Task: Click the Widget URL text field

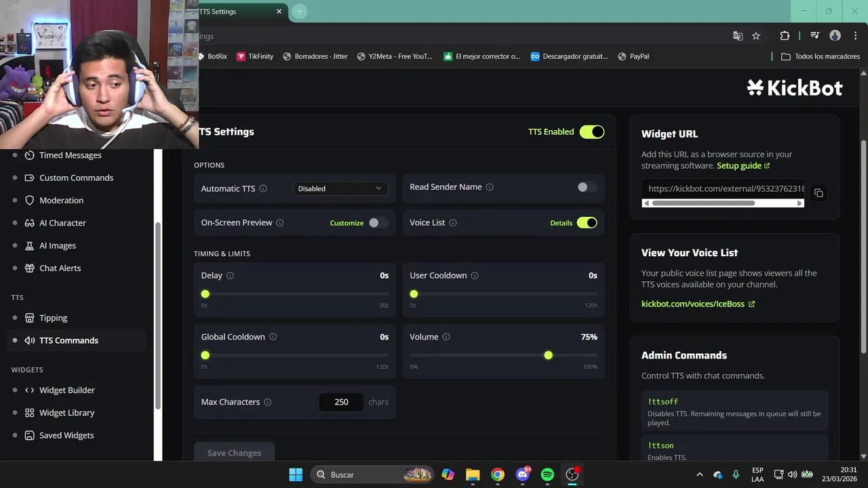Action: (724, 188)
